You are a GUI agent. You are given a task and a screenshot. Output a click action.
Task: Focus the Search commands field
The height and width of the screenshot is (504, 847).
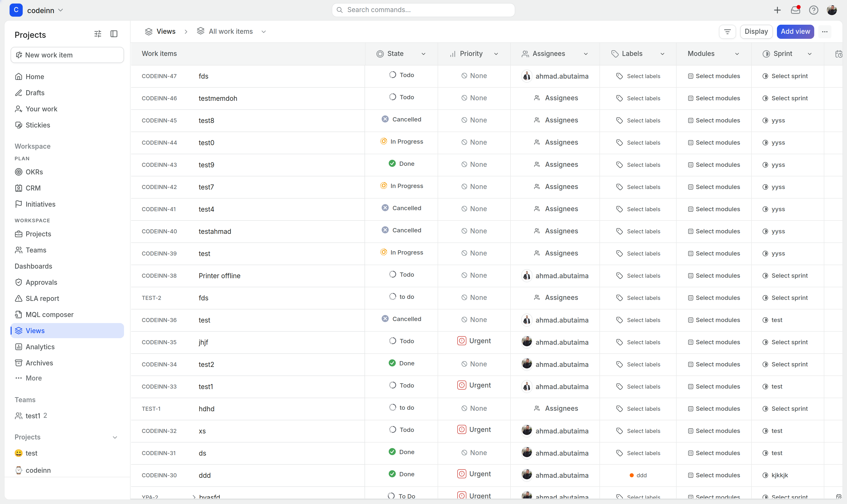[423, 10]
